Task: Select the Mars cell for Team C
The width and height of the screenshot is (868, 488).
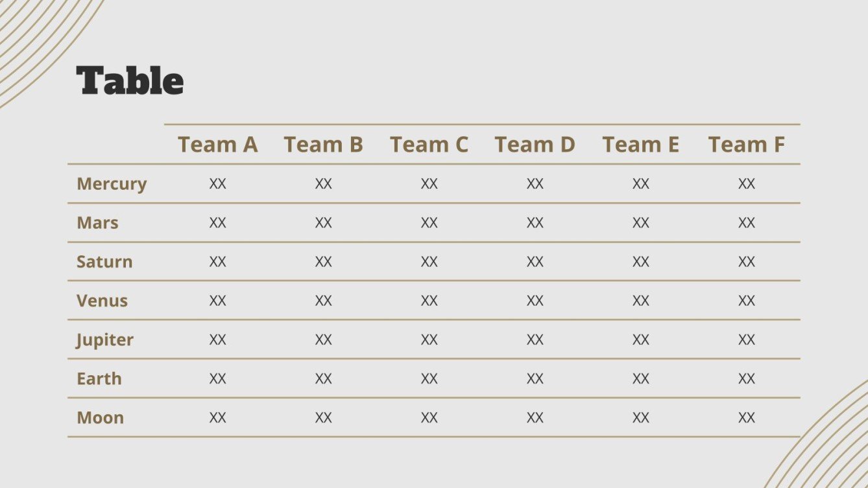Action: click(429, 223)
